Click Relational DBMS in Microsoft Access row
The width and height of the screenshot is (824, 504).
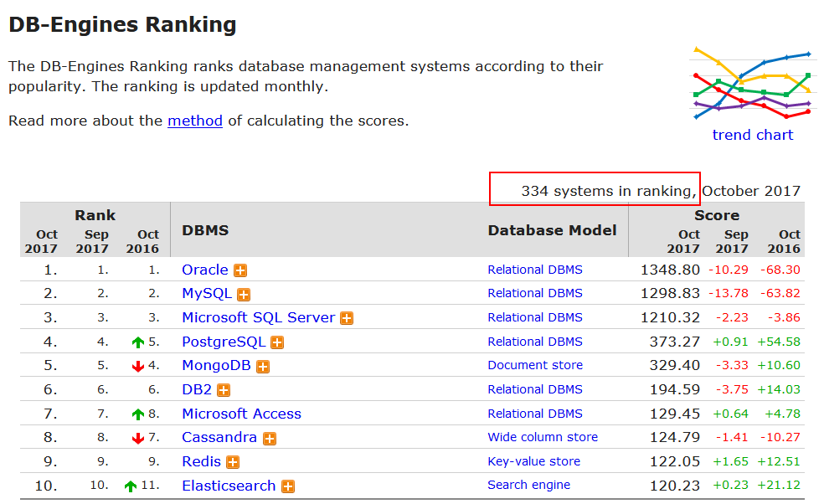(535, 414)
